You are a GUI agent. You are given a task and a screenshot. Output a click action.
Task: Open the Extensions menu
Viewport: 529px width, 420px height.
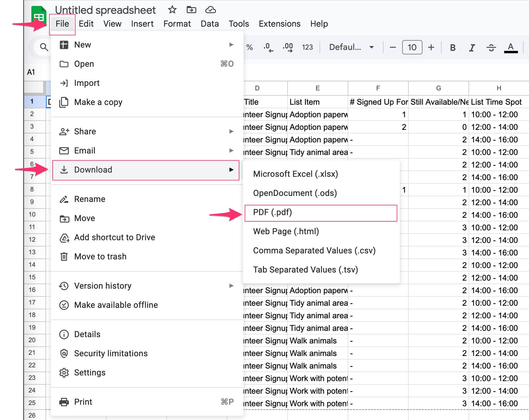pyautogui.click(x=279, y=24)
